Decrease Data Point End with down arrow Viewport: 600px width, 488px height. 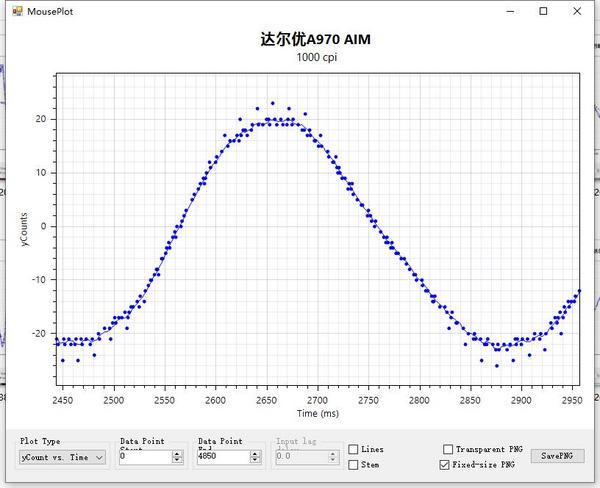pyautogui.click(x=255, y=460)
